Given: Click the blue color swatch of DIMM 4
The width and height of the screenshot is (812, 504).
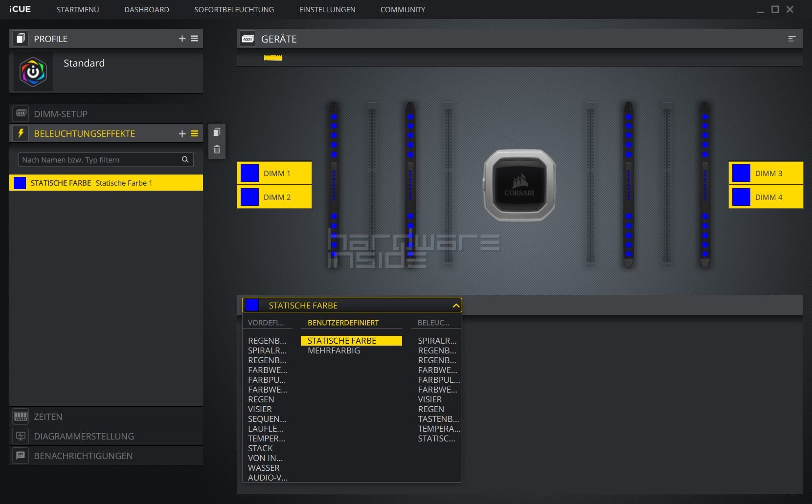Looking at the screenshot, I should tap(741, 197).
